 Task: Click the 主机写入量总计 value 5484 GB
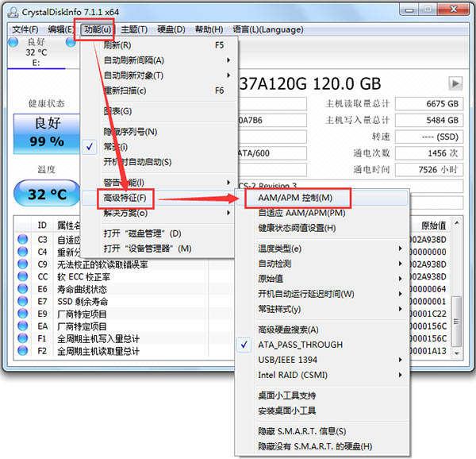pyautogui.click(x=429, y=120)
